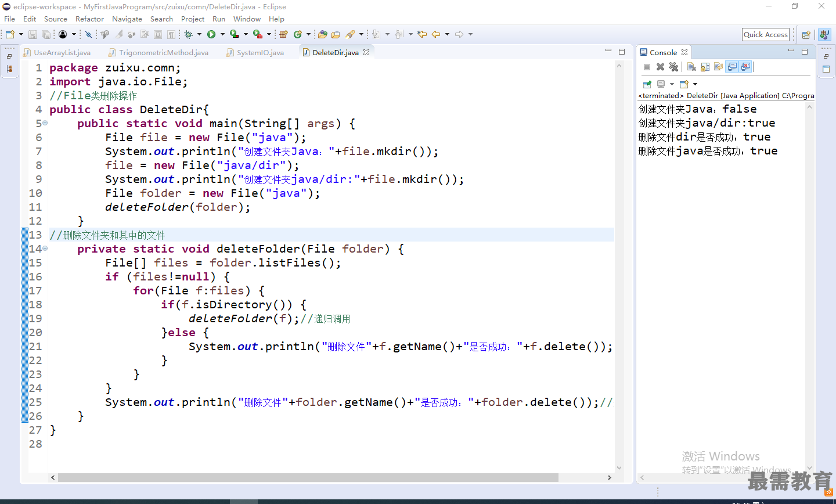Switch to TrigonometricMethod.java tab
The height and width of the screenshot is (504, 836).
point(158,52)
